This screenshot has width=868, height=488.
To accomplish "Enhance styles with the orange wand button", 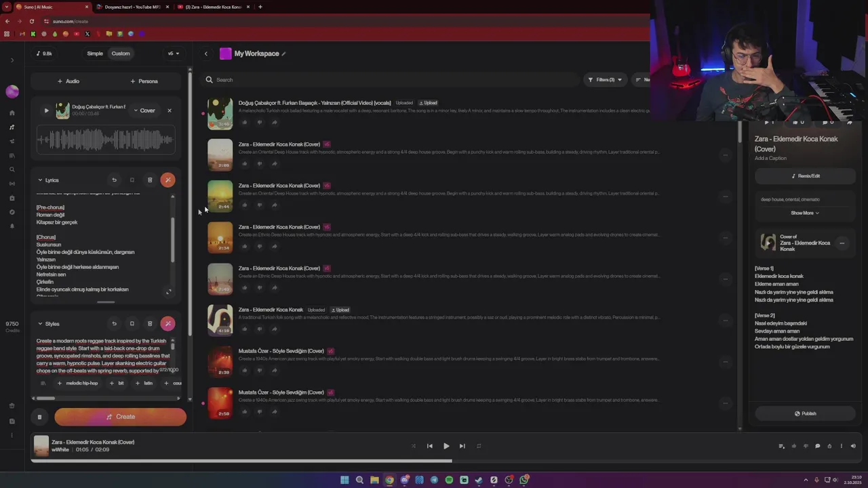I will [168, 324].
